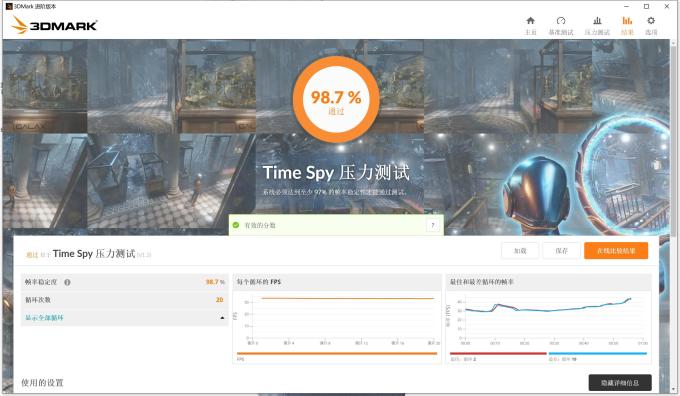Maximize the 3DMark window

[x=647, y=6]
